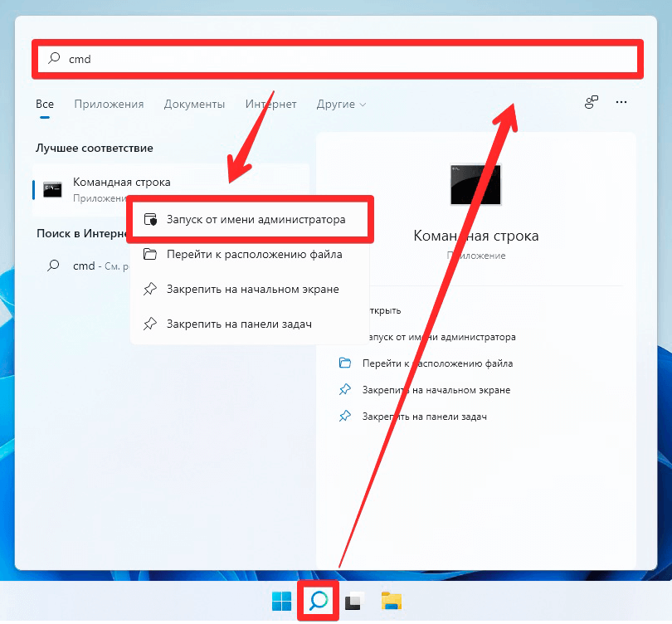
Task: Click magnifier icon beside cmd web result
Action: 53,266
